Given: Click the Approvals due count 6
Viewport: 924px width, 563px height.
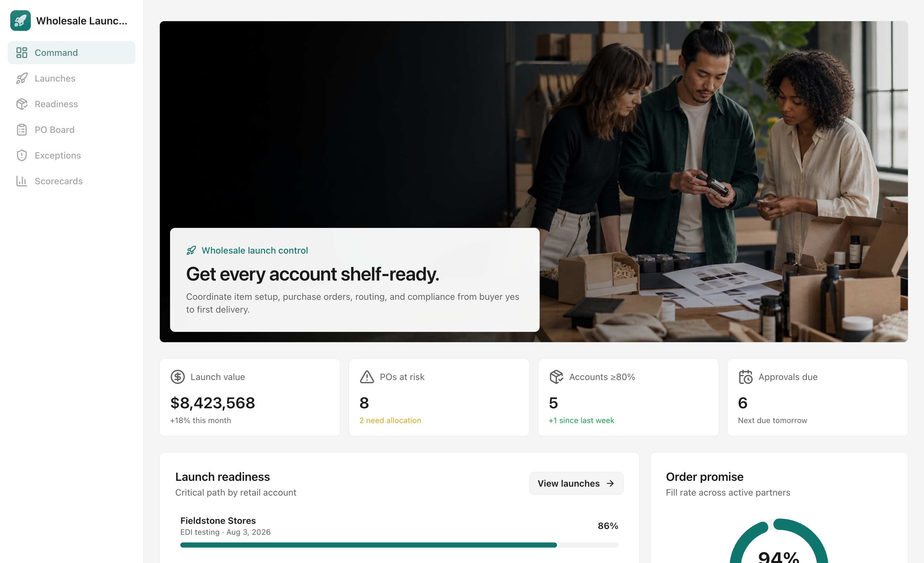Looking at the screenshot, I should (x=743, y=403).
